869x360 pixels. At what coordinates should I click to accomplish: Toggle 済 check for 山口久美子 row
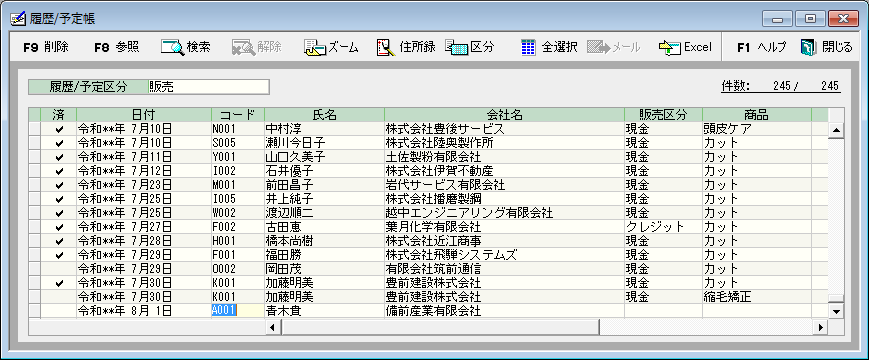(x=59, y=157)
